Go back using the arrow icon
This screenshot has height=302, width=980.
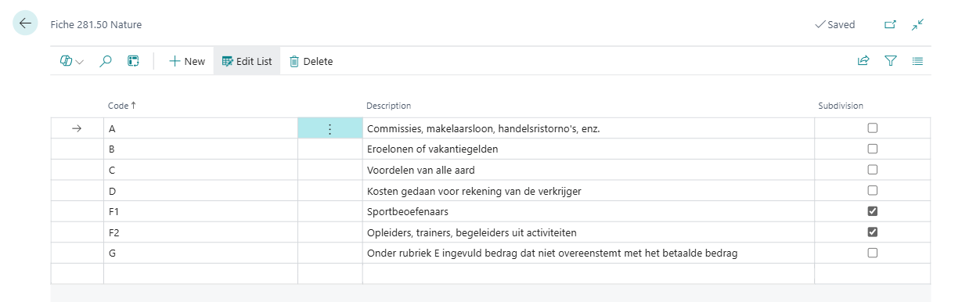[x=25, y=23]
